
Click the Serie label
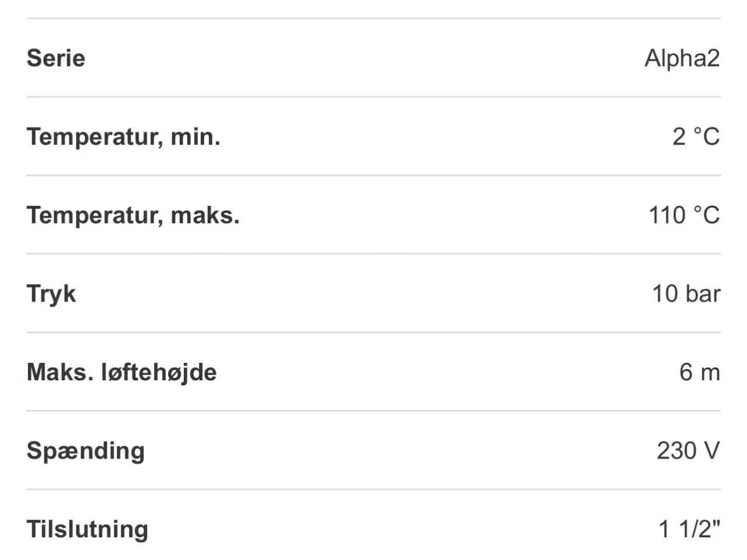(x=56, y=58)
